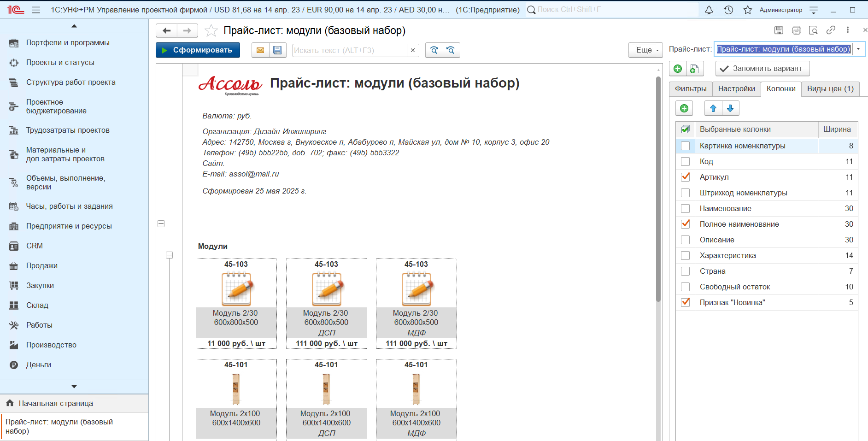Copy the link with the chain icon
This screenshot has width=868, height=441.
click(x=831, y=30)
